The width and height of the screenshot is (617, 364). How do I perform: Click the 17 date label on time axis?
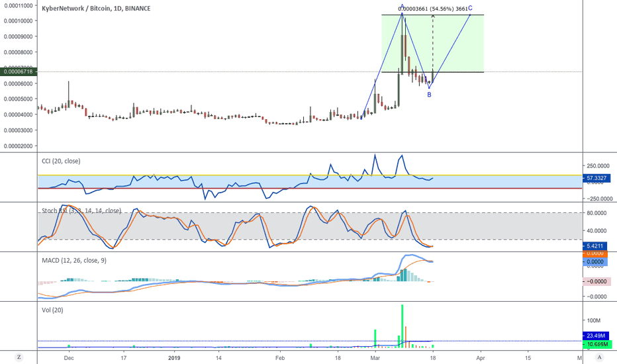(x=124, y=357)
